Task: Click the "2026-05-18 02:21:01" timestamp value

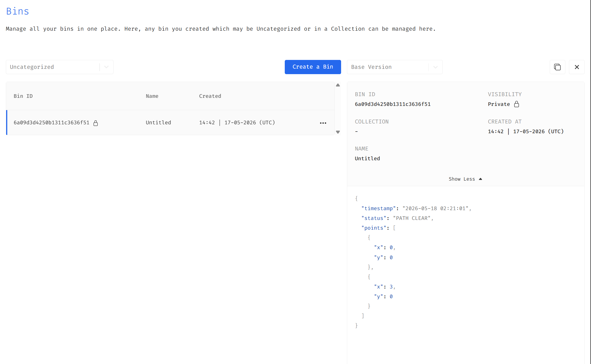Action: click(436, 208)
